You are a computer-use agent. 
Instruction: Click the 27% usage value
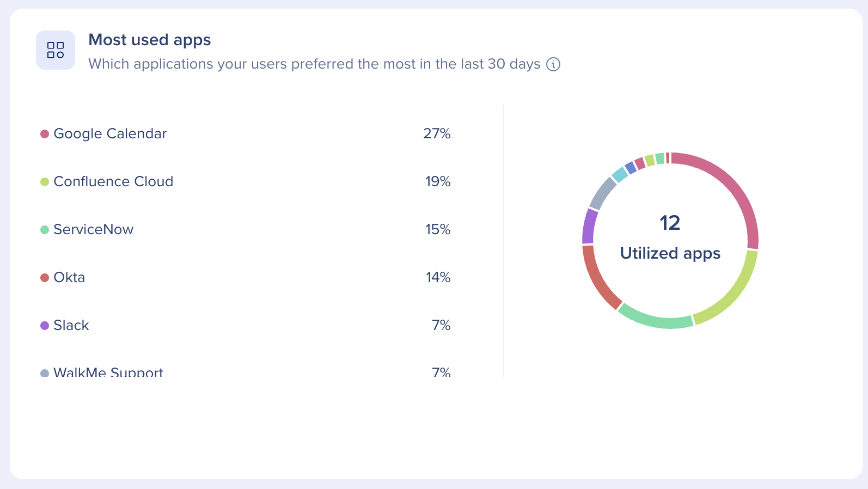click(437, 134)
